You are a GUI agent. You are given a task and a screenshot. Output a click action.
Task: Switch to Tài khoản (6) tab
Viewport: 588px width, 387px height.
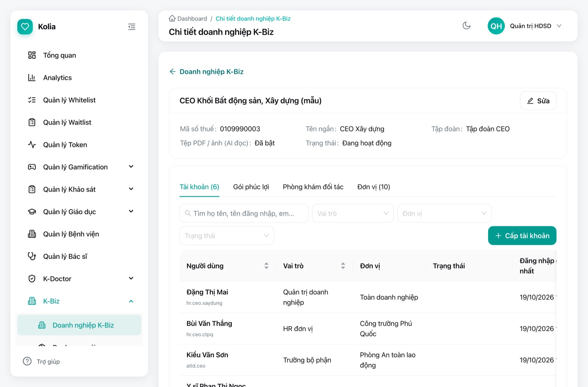(199, 187)
